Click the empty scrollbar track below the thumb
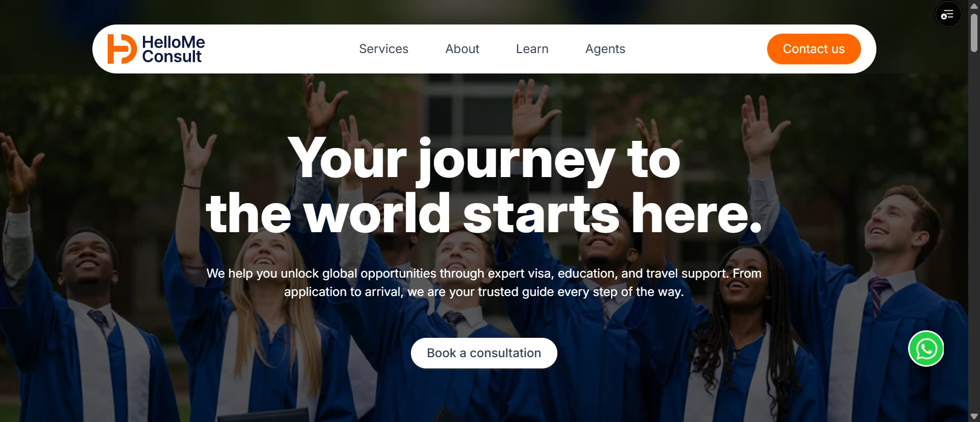Viewport: 980px width, 422px height. (974, 230)
